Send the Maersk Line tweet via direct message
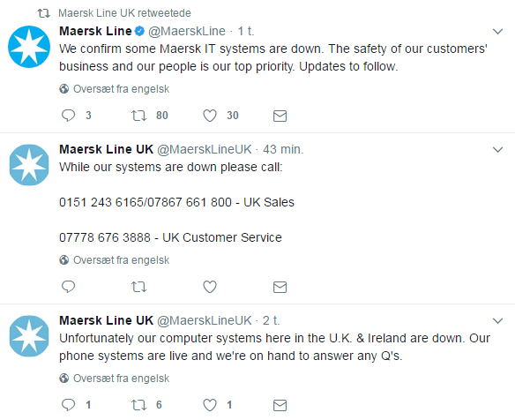The width and height of the screenshot is (515, 420). tap(280, 116)
